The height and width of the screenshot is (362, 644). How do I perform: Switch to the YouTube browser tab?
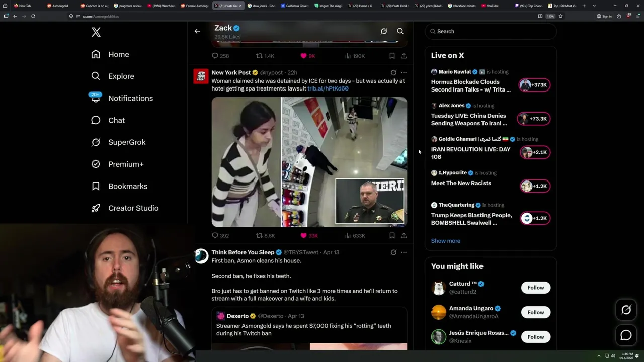pos(493,6)
